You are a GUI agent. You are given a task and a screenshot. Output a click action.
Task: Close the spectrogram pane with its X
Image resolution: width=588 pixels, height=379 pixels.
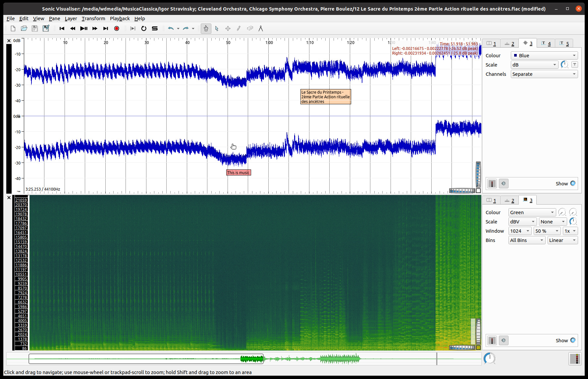click(9, 198)
